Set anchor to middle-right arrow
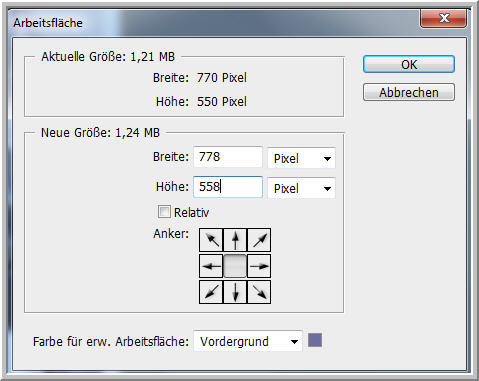This screenshot has width=479, height=381. pyautogui.click(x=259, y=266)
